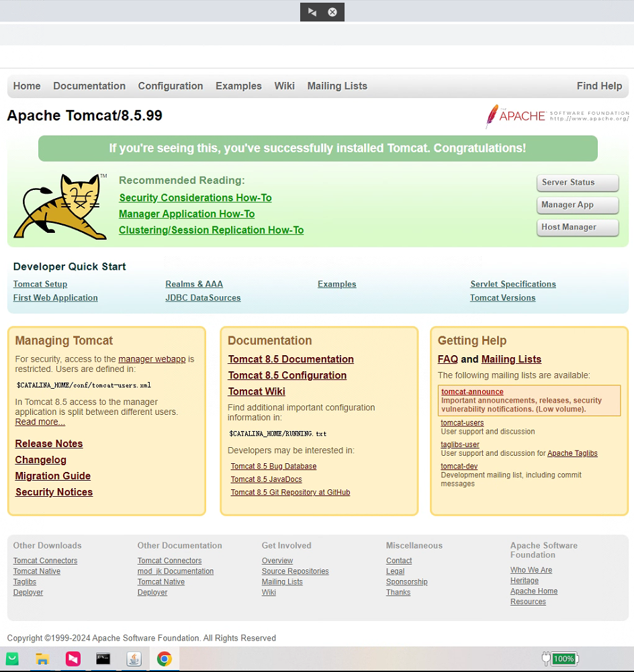Viewport: 634px width, 672px height.
Task: Open Tomcat Versions link
Action: pyautogui.click(x=503, y=298)
